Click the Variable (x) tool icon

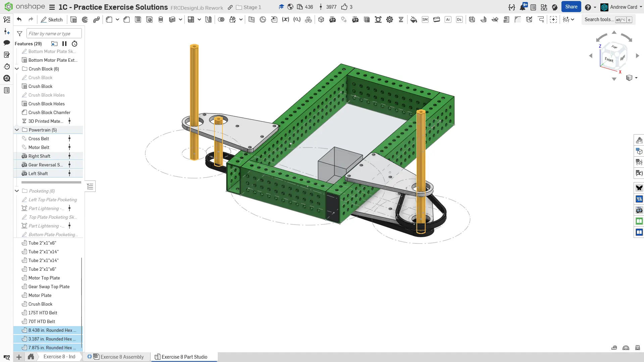click(x=285, y=19)
